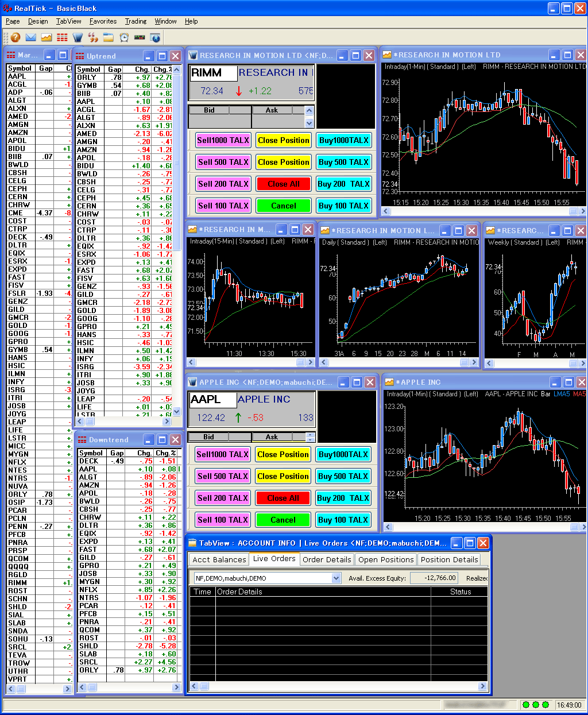Click Close All in AAPL order window
This screenshot has height=715, width=588.
[283, 498]
